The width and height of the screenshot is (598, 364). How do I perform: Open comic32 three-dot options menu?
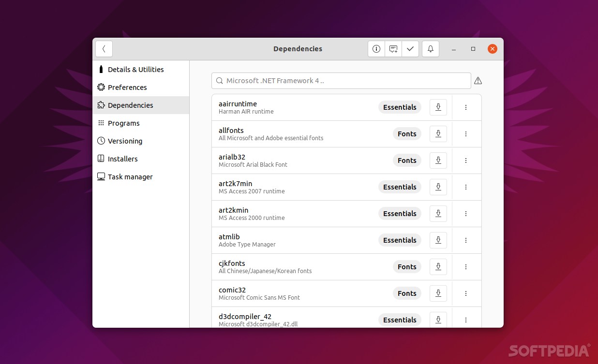coord(466,293)
